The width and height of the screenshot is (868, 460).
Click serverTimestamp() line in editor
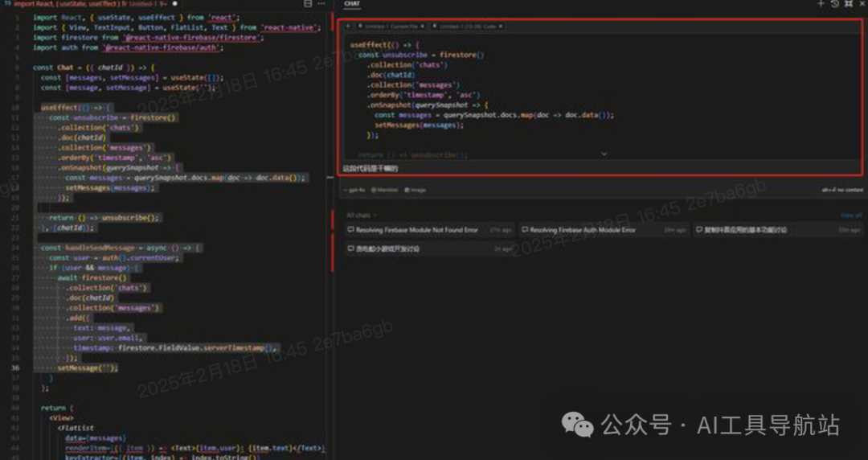(174, 348)
